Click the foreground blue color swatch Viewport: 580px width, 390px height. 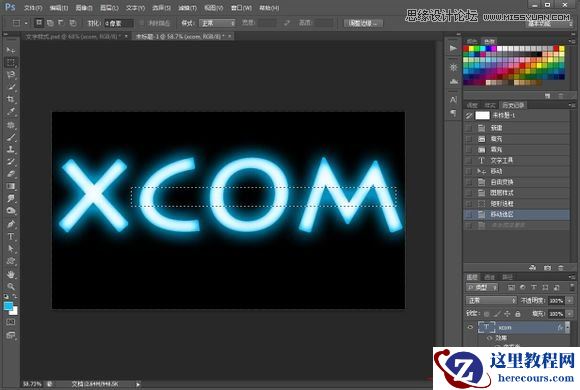[x=8, y=306]
